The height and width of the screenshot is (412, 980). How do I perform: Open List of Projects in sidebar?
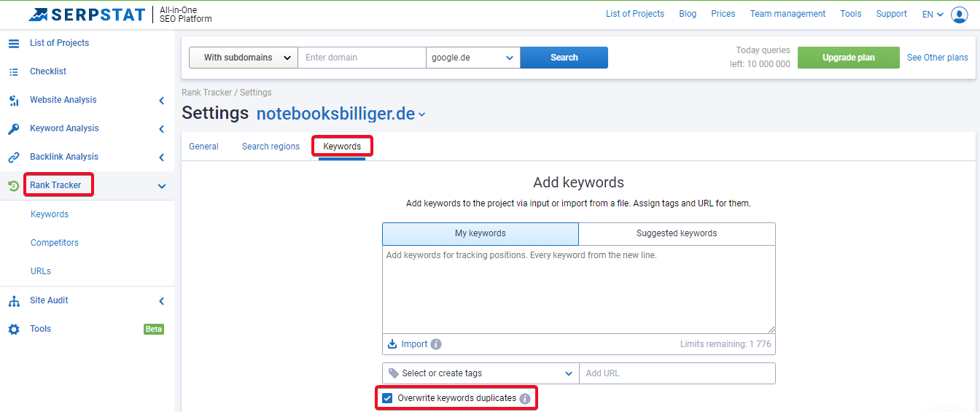tap(59, 43)
